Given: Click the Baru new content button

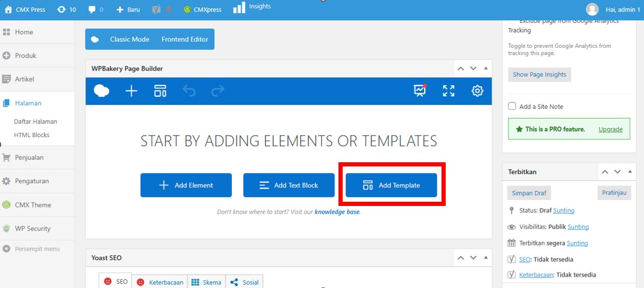Looking at the screenshot, I should pyautogui.click(x=128, y=10).
